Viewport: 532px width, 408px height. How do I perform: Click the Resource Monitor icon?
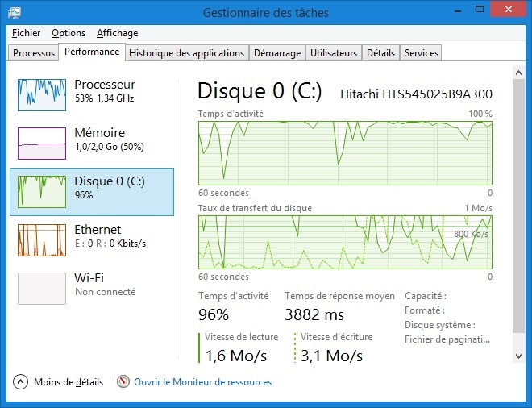coord(123,382)
